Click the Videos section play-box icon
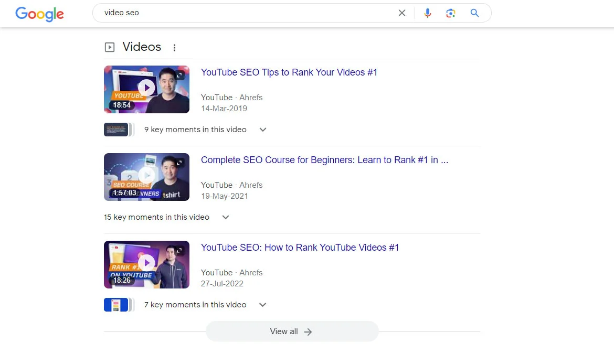 [110, 47]
